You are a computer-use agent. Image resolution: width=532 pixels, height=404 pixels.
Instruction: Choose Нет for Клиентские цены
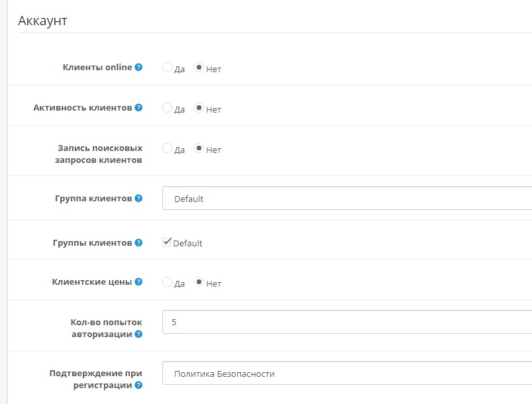coord(199,282)
